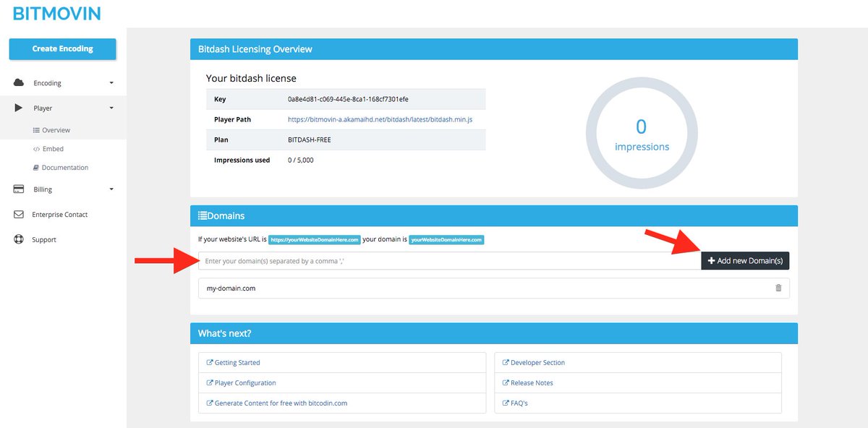
Task: Click the 0 / 5,000 impressions value
Action: (301, 160)
